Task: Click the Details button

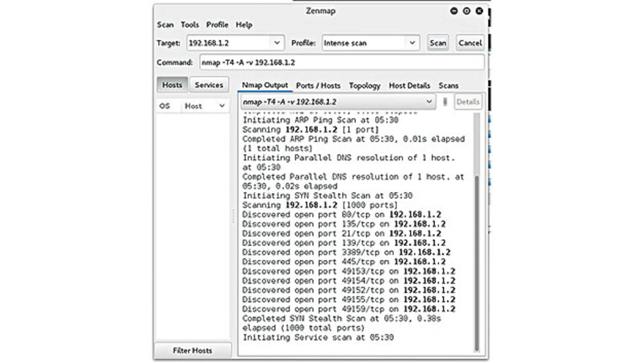Action: (x=468, y=102)
